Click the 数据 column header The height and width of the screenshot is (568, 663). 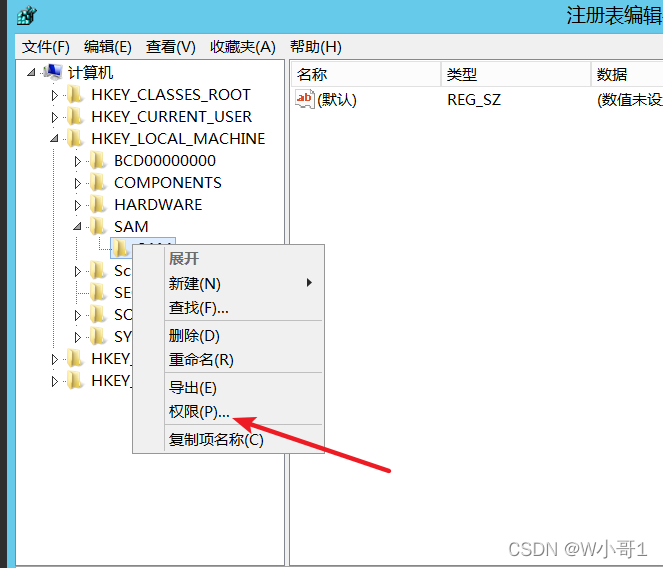coord(627,74)
